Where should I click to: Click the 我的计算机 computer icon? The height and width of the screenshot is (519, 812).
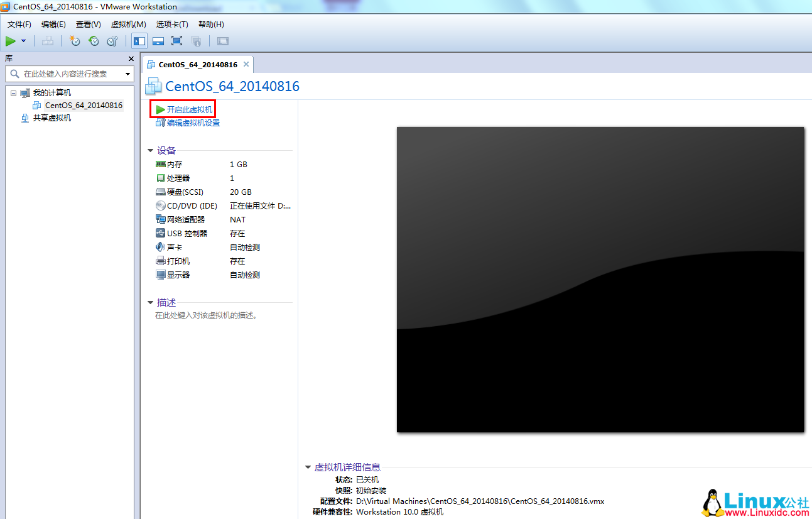point(25,93)
